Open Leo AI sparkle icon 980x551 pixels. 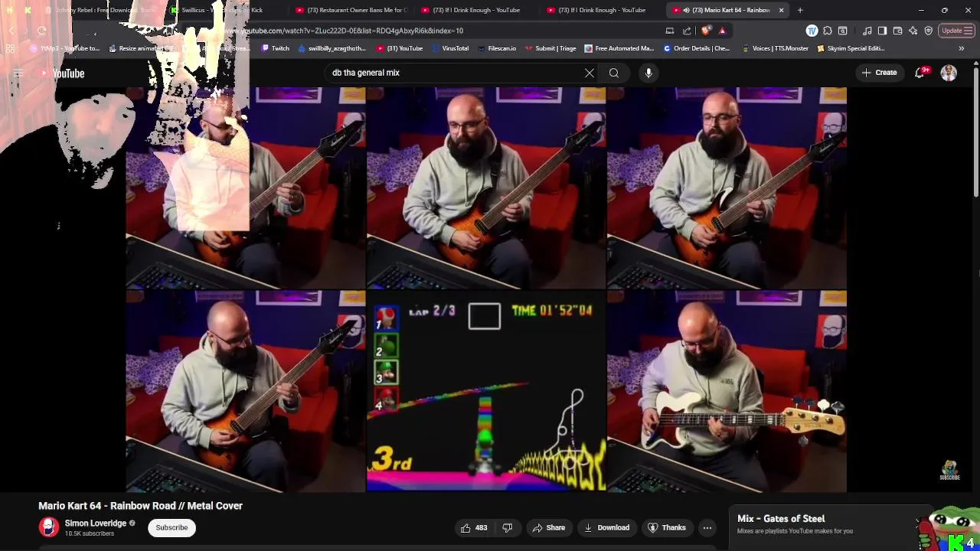(914, 31)
